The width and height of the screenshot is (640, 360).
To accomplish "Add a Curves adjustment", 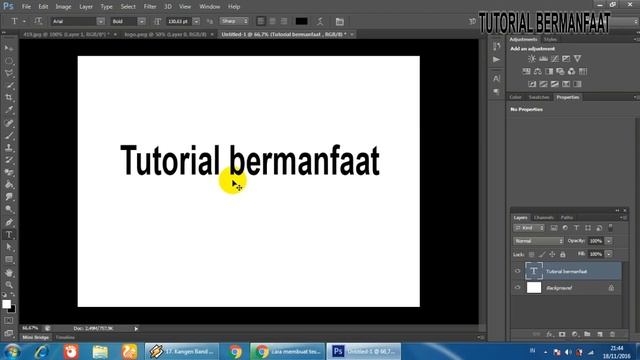I will tap(555, 59).
